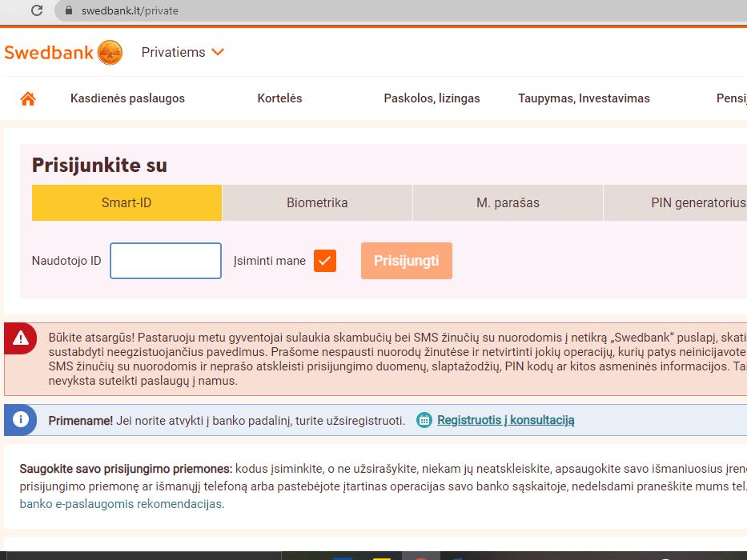Click Saugokite savo prisijungimo priemones text
The image size is (747, 560).
pyautogui.click(x=126, y=469)
